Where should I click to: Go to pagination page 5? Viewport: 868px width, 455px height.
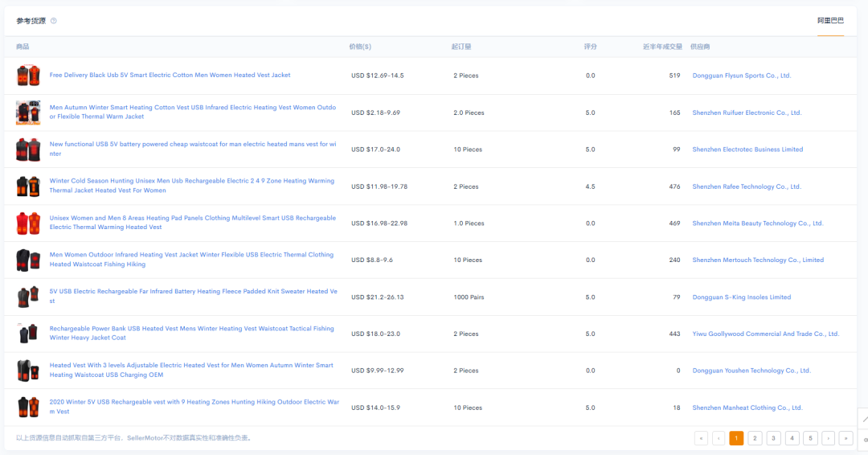[x=810, y=438]
